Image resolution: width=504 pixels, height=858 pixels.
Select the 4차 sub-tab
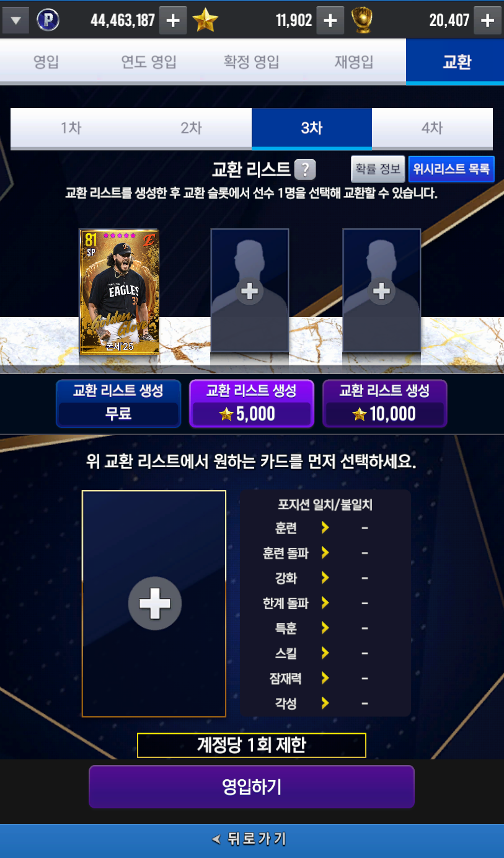pos(432,128)
